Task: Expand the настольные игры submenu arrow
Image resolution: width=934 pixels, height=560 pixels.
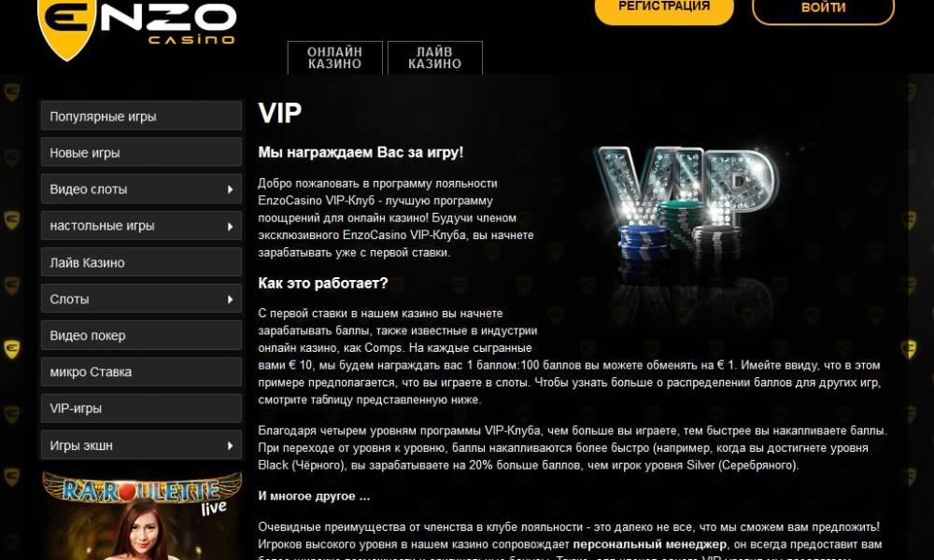Action: coord(231,226)
